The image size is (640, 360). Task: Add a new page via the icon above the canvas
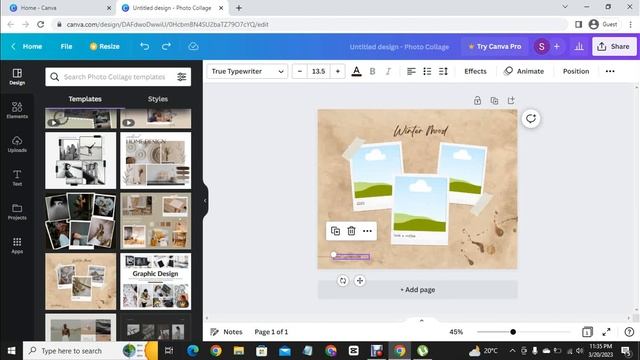click(511, 100)
